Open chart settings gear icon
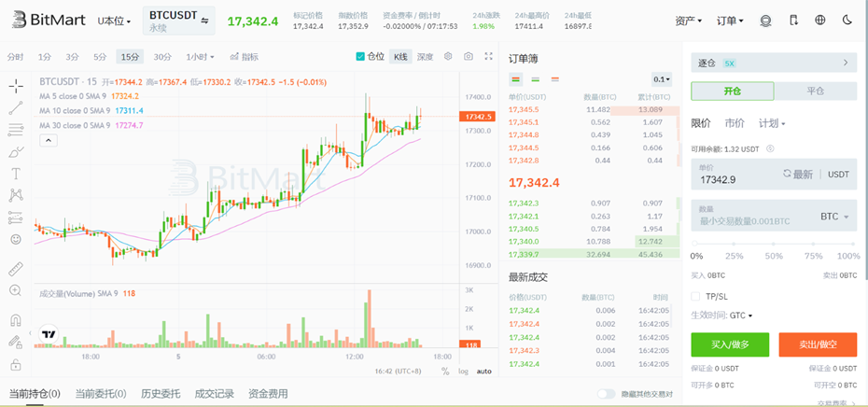The height and width of the screenshot is (407, 868). tap(448, 57)
